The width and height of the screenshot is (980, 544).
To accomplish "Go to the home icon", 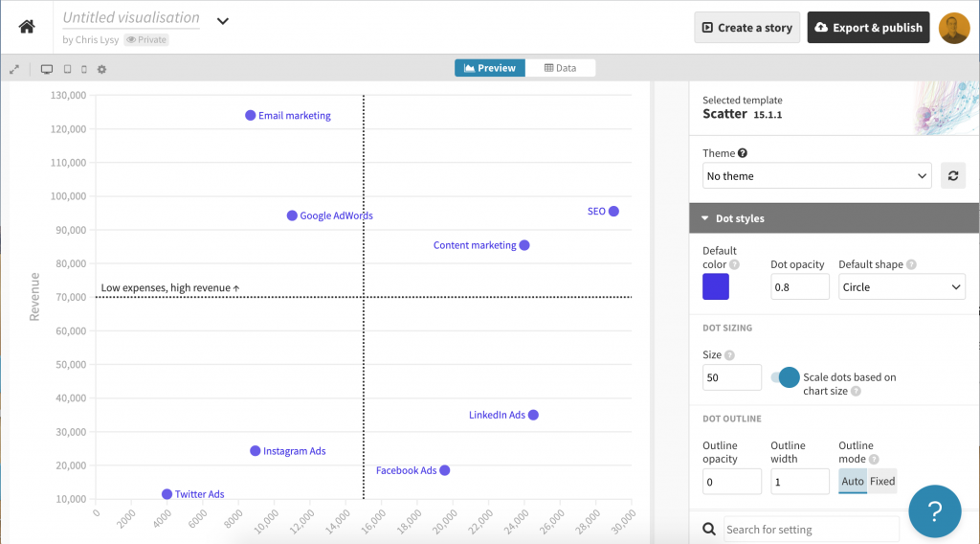I will pos(26,27).
